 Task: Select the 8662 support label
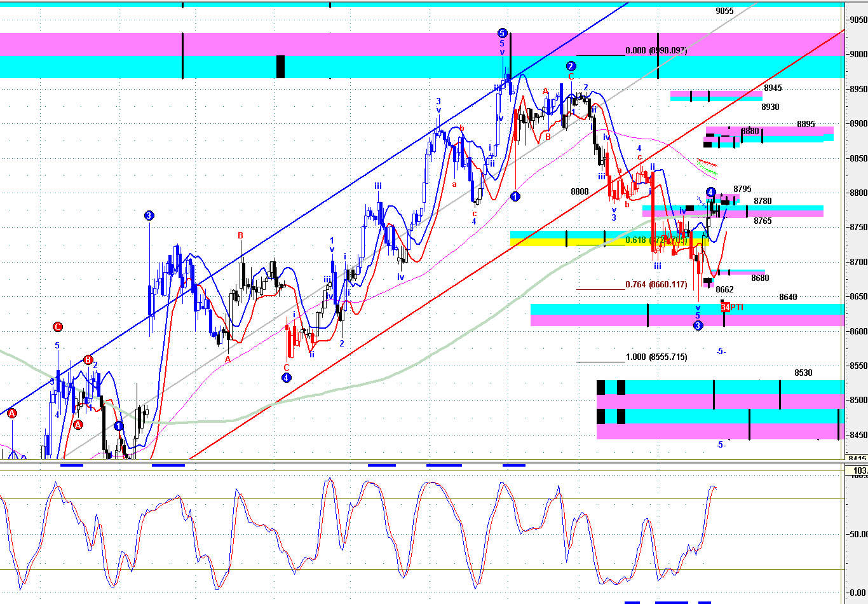click(724, 290)
